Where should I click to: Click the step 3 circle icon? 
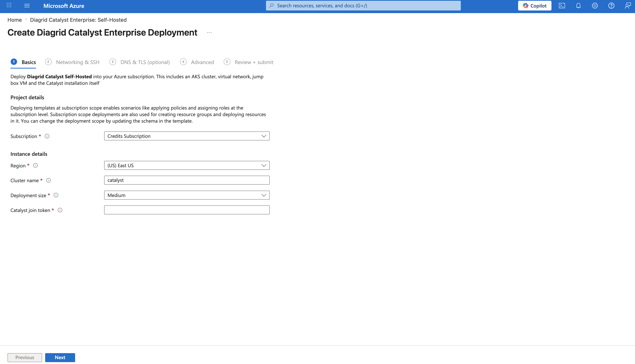[x=113, y=62]
